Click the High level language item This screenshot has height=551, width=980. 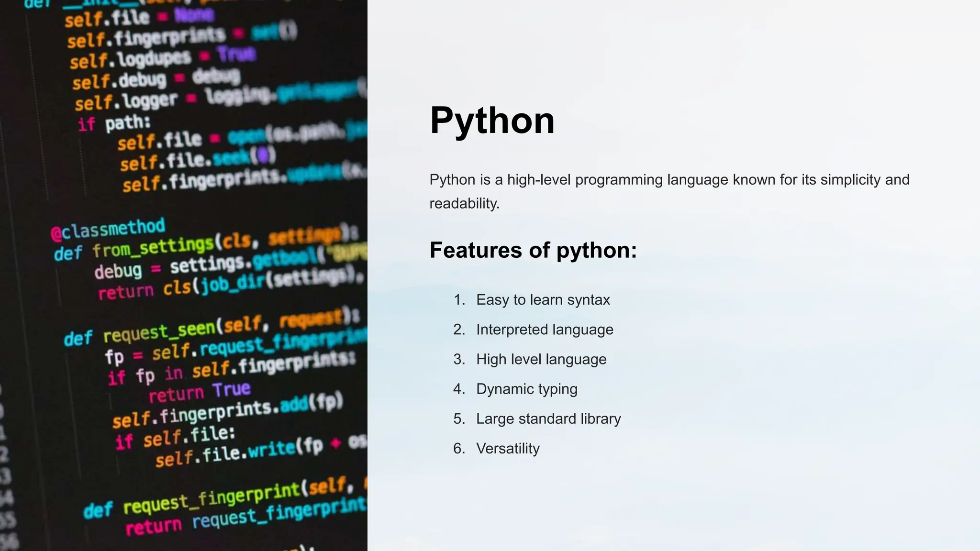[541, 359]
